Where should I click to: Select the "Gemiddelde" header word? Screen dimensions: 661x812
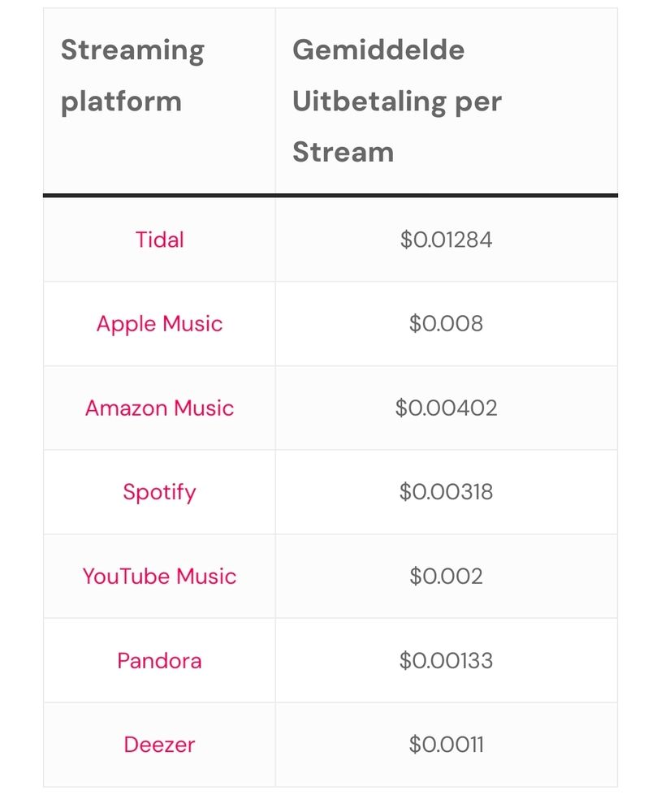pyautogui.click(x=378, y=50)
